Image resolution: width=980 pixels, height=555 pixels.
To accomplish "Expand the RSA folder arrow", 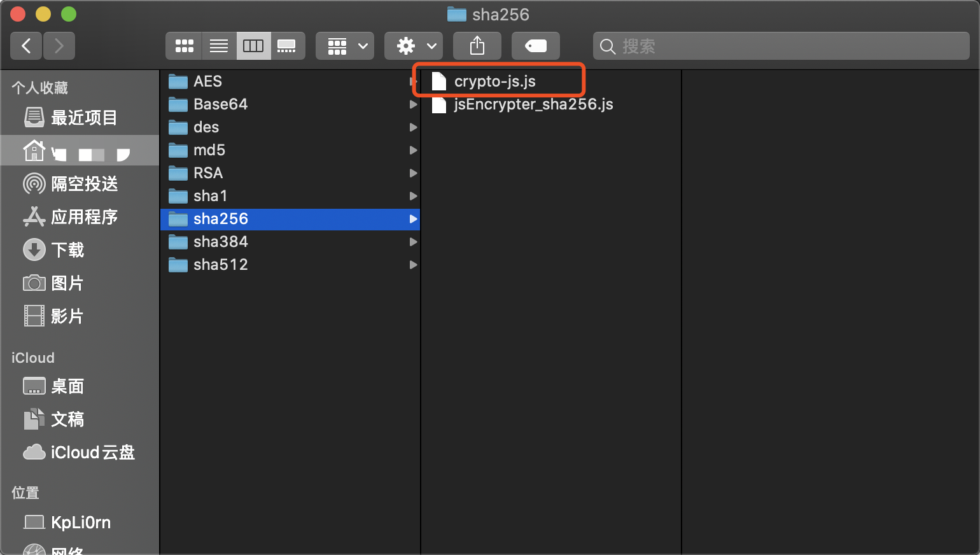I will pyautogui.click(x=414, y=173).
